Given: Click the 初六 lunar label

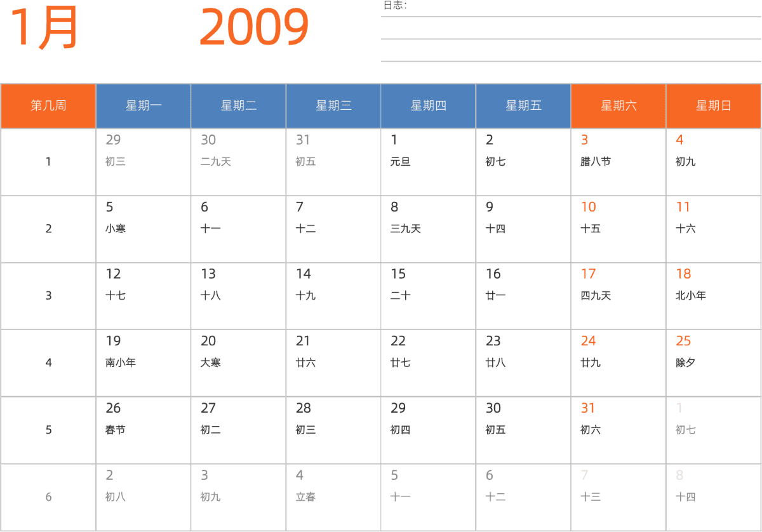Looking at the screenshot, I should coord(591,430).
